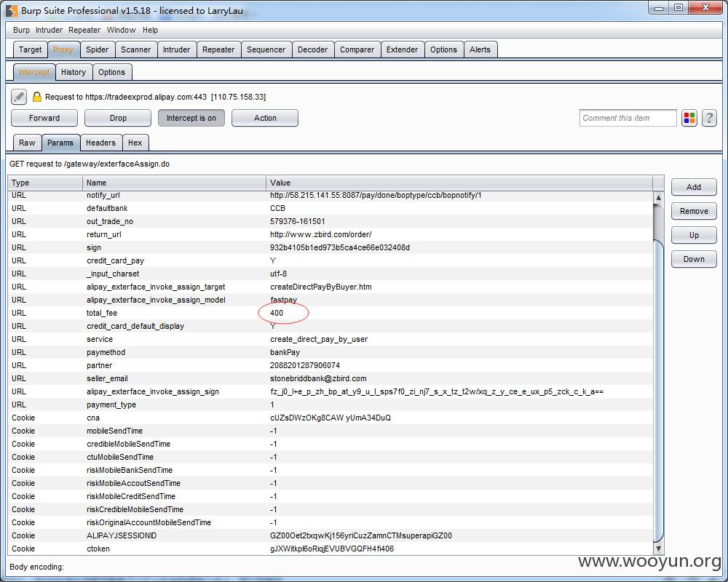Select the defaultbank value CCB
This screenshot has height=582, width=728.
(x=277, y=208)
